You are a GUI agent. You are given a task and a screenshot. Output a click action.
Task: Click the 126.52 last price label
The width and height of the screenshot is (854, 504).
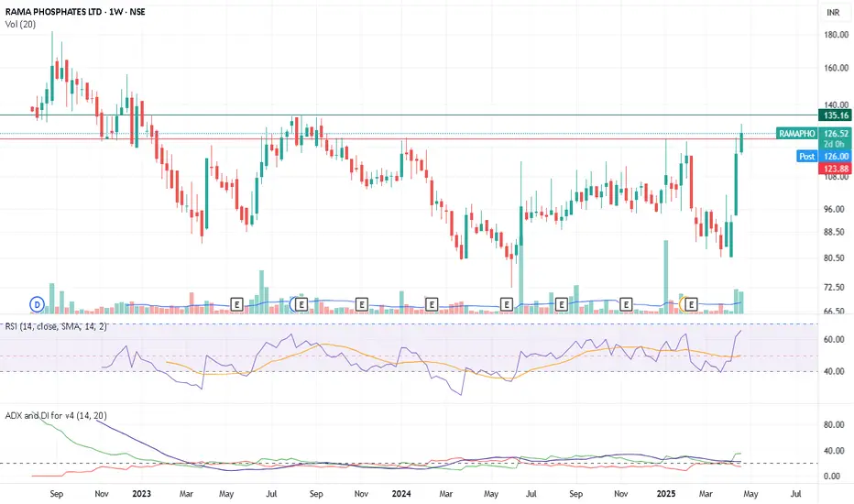click(836, 134)
